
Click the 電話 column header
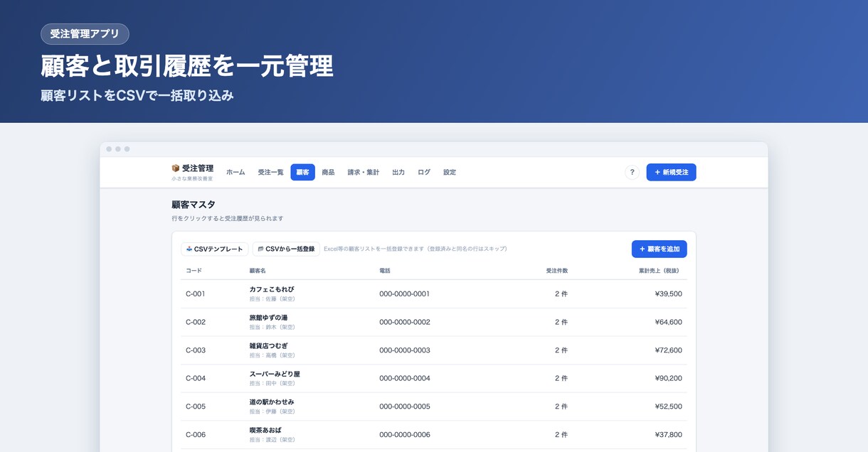385,271
